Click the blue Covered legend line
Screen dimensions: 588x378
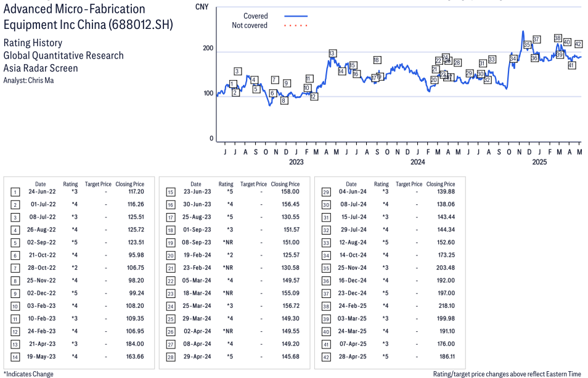296,16
